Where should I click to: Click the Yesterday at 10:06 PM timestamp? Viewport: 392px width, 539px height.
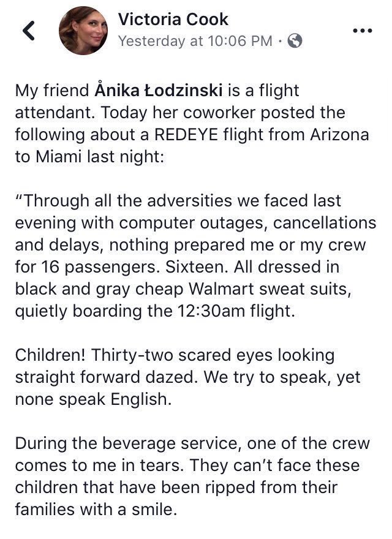tap(195, 41)
